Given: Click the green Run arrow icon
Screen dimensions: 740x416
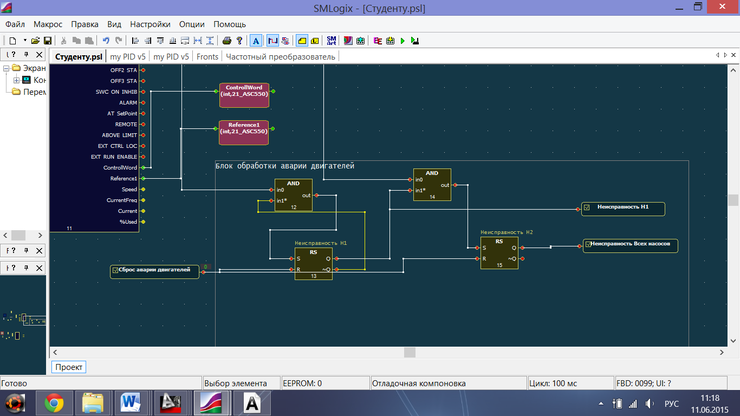Looking at the screenshot, I should [x=402, y=41].
